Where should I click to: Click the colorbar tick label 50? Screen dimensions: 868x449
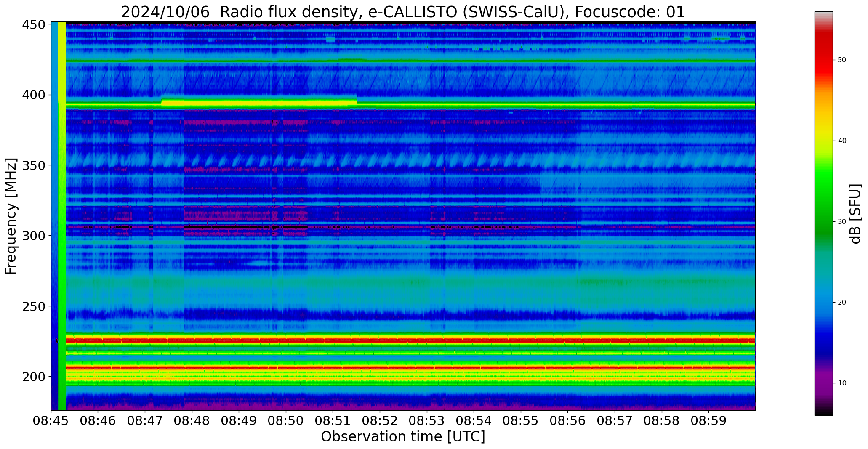tap(842, 60)
